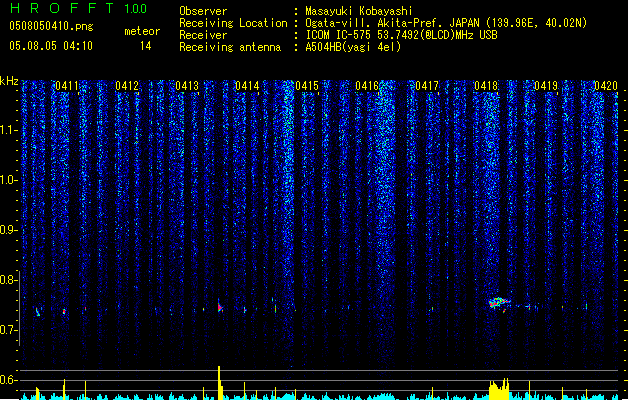
Task: Click the 0419 time marker
Action: click(546, 86)
